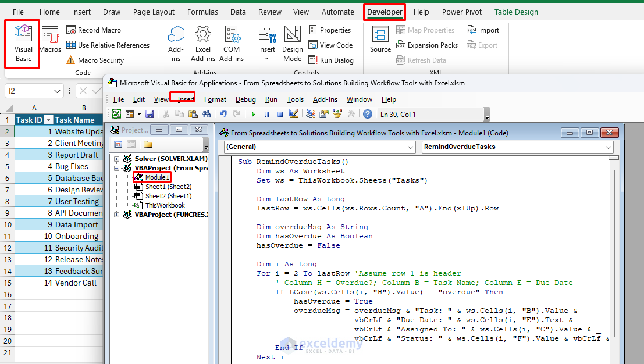
Task: Expand the VBAProject (FUNCRES) node
Action: click(117, 215)
